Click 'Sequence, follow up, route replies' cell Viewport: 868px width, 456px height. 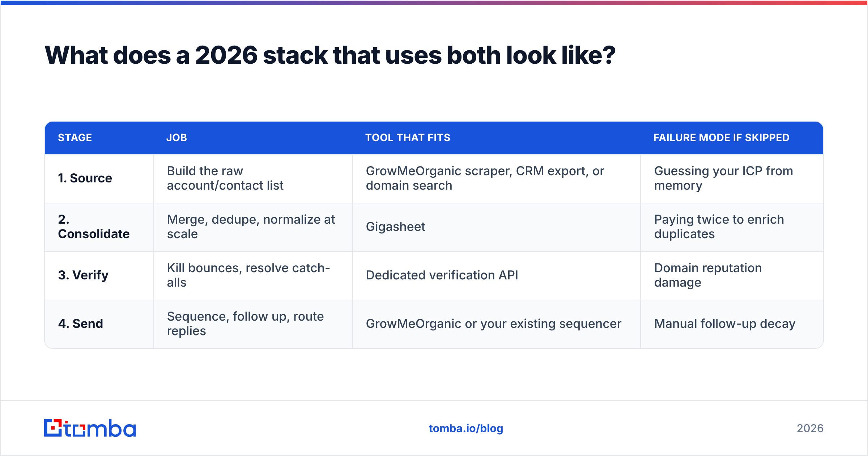click(x=253, y=324)
